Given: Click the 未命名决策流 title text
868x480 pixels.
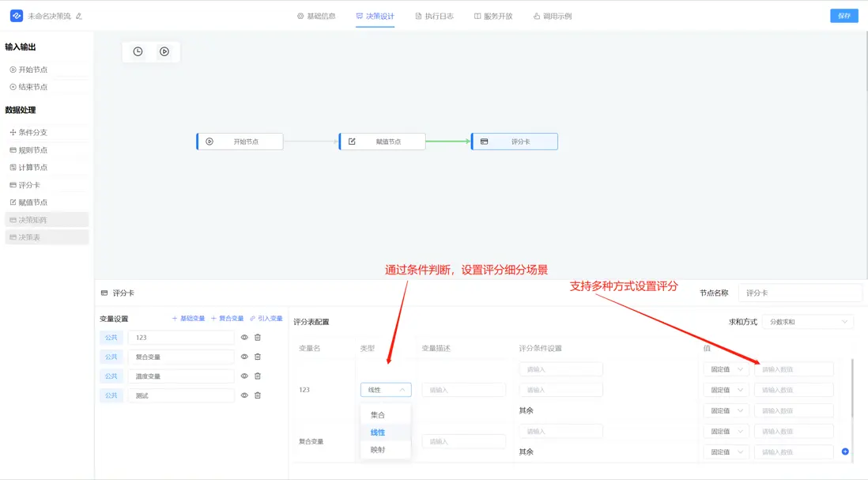Looking at the screenshot, I should [49, 16].
